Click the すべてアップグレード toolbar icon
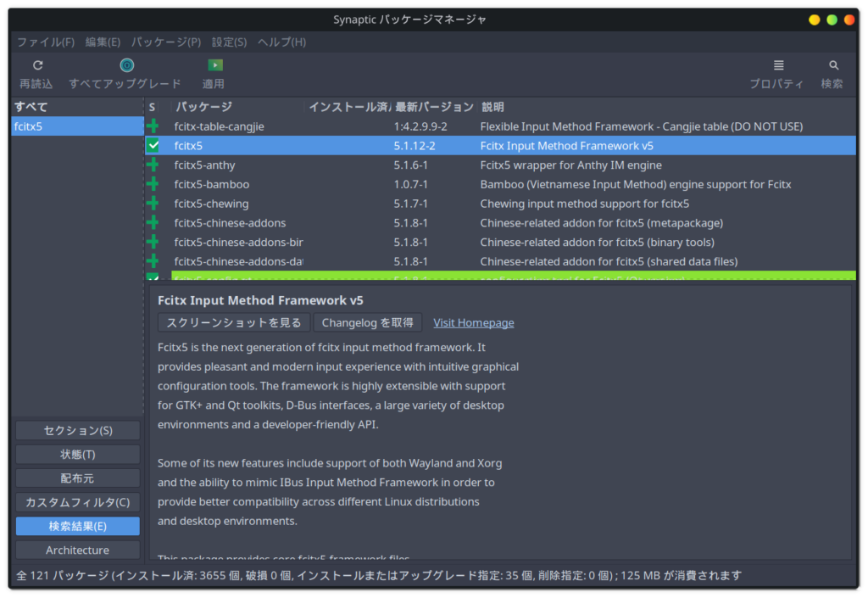This screenshot has width=868, height=598. click(126, 64)
